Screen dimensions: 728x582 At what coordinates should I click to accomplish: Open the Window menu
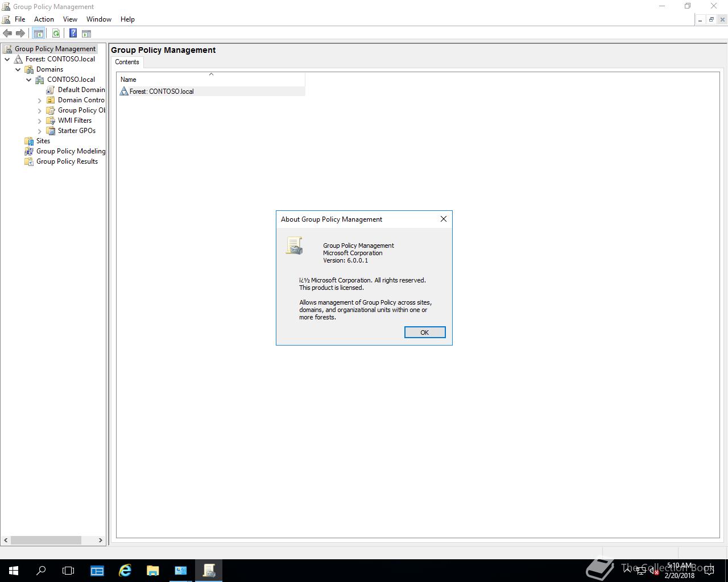coord(99,19)
